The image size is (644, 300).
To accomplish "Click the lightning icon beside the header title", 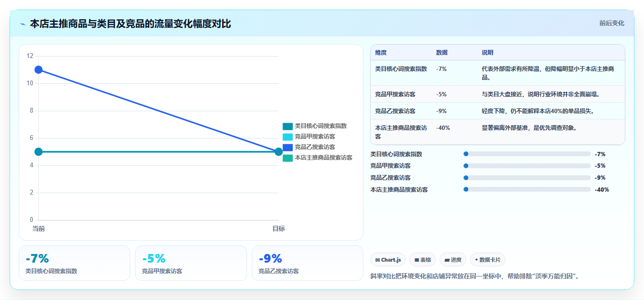I will (23, 23).
